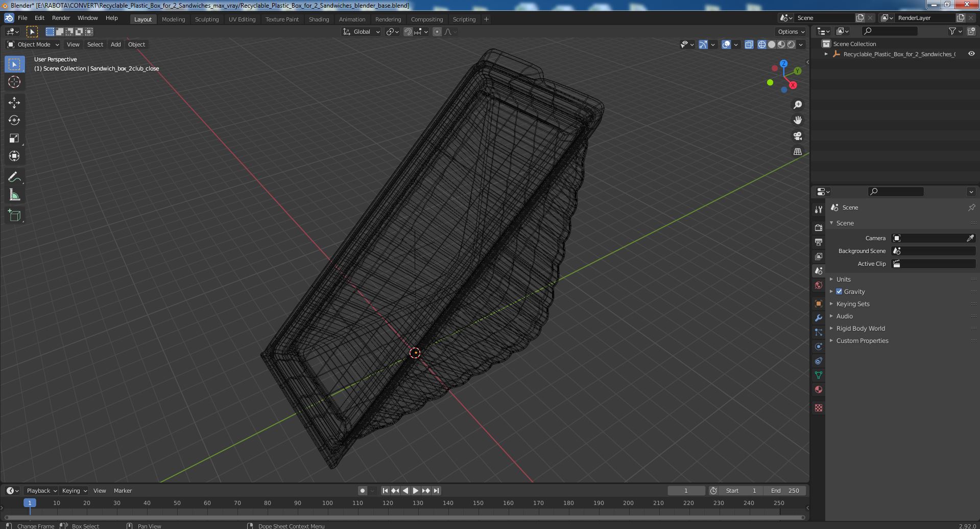
Task: Expand the Units panel
Action: 844,279
